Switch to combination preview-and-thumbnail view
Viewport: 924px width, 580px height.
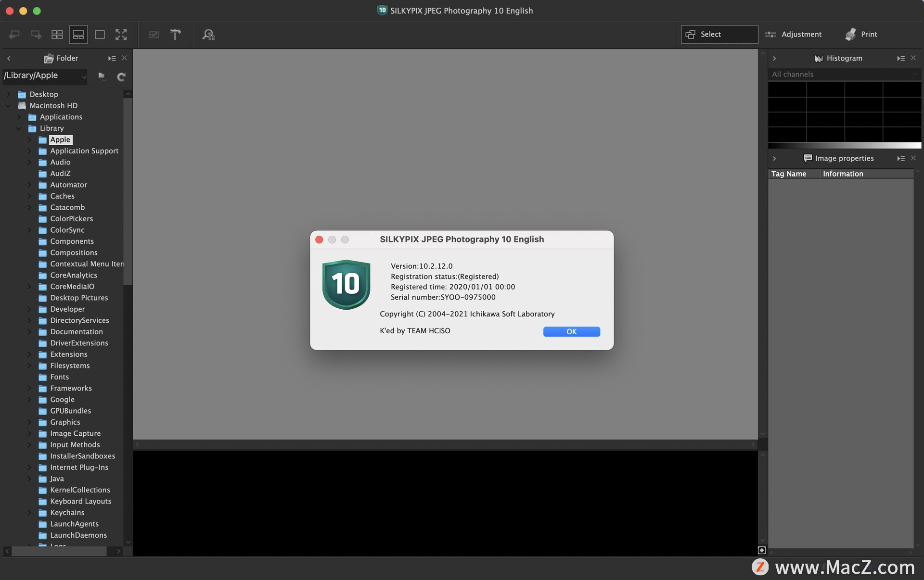78,34
